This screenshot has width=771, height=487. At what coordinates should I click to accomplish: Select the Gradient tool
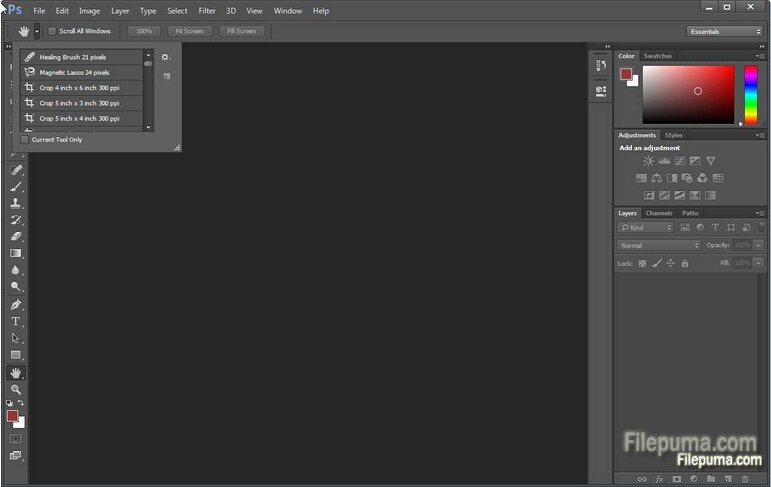coord(16,253)
